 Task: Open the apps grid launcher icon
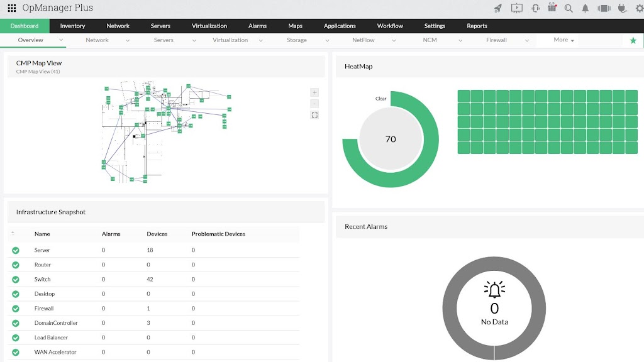click(12, 8)
